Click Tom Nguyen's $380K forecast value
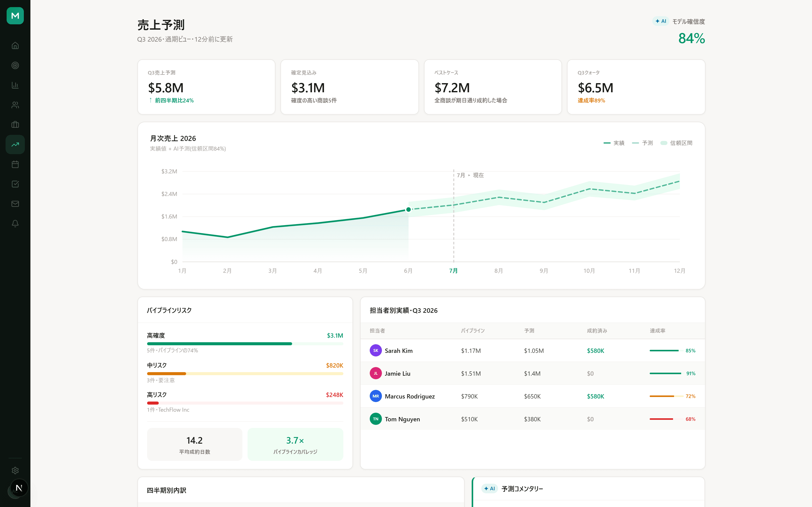This screenshot has height=507, width=812. pos(532,419)
